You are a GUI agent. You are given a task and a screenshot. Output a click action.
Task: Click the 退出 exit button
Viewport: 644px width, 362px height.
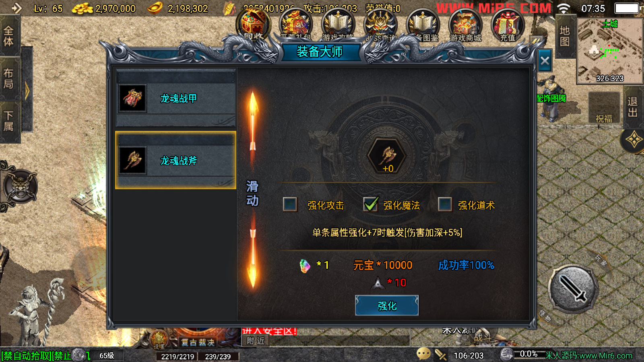click(633, 107)
